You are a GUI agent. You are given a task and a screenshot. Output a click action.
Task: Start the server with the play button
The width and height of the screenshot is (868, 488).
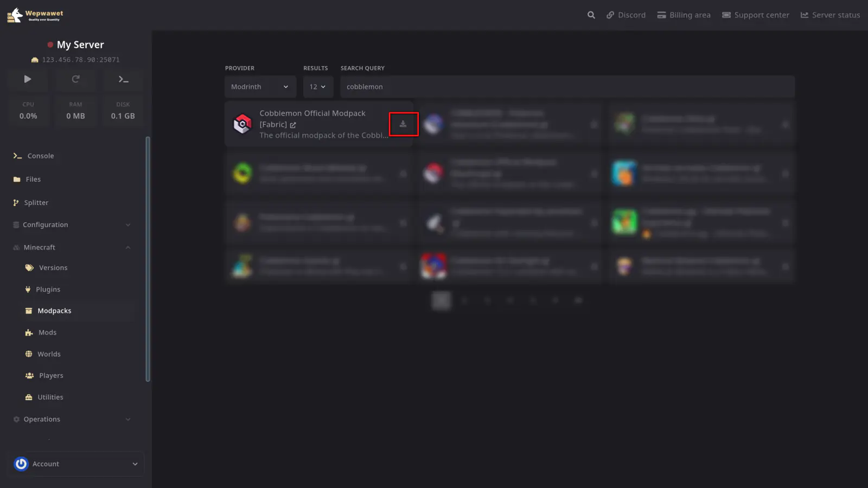(28, 79)
